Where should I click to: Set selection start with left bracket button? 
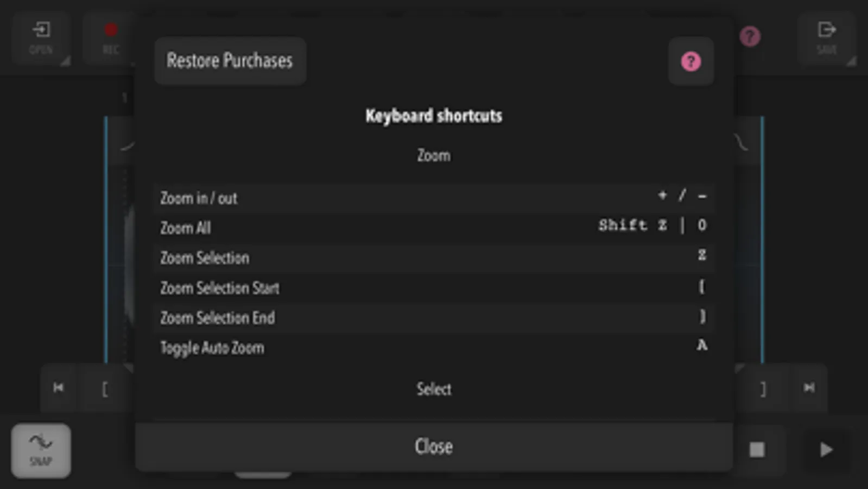pos(105,388)
